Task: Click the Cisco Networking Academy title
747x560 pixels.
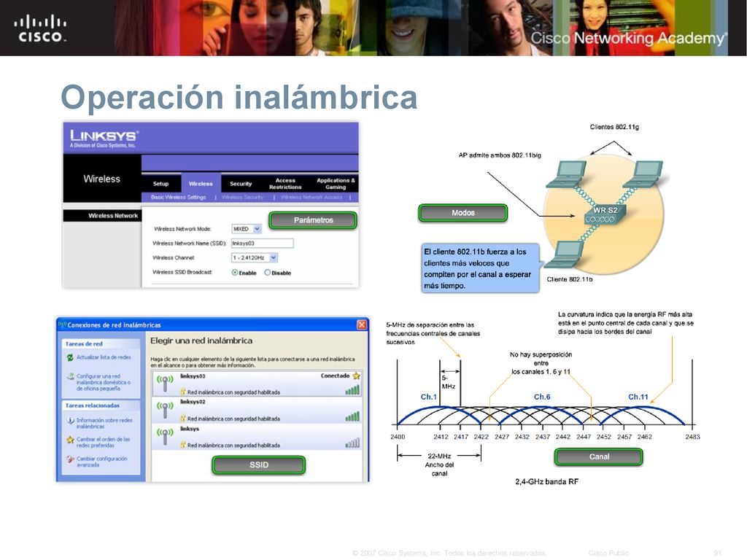Action: (629, 38)
